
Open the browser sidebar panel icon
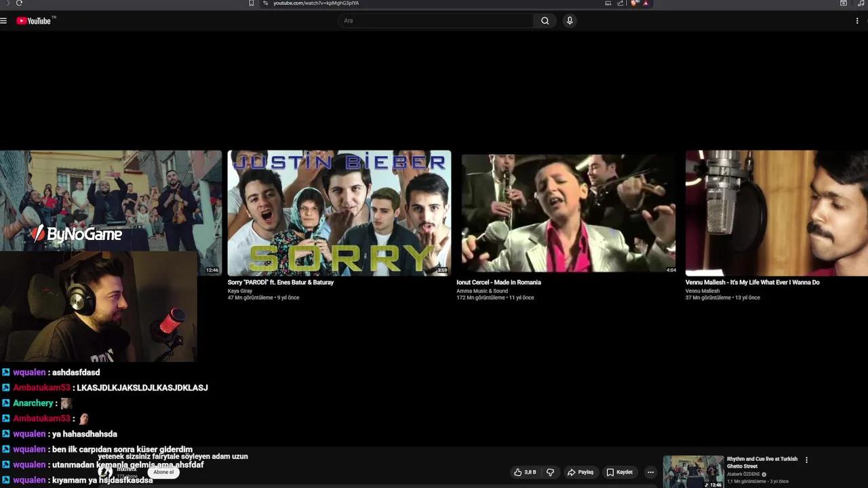click(843, 3)
